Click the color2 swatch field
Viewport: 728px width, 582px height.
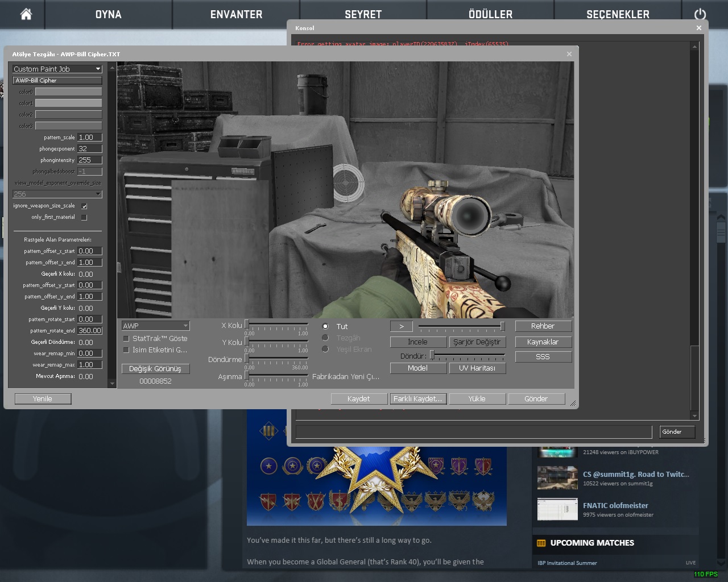(68, 114)
